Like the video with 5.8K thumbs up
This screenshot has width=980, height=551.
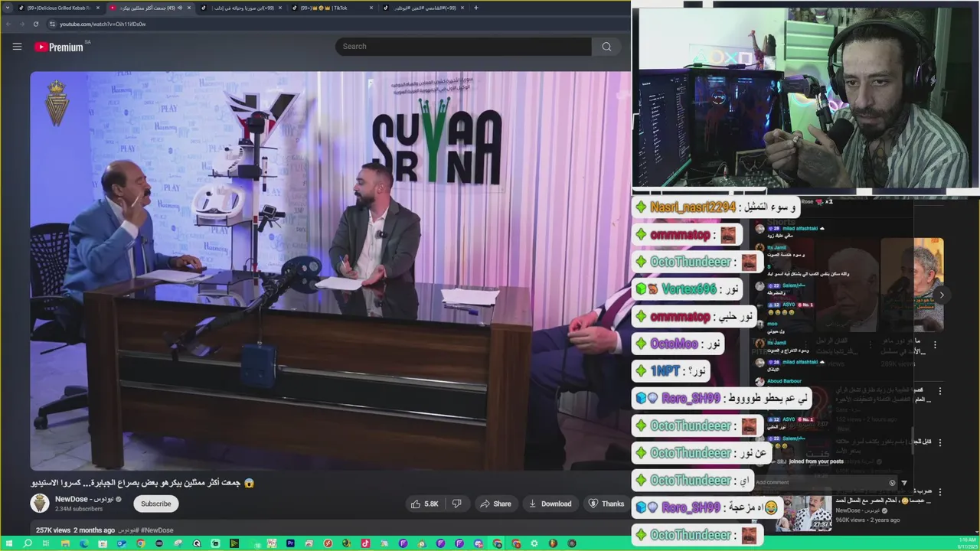(x=425, y=504)
